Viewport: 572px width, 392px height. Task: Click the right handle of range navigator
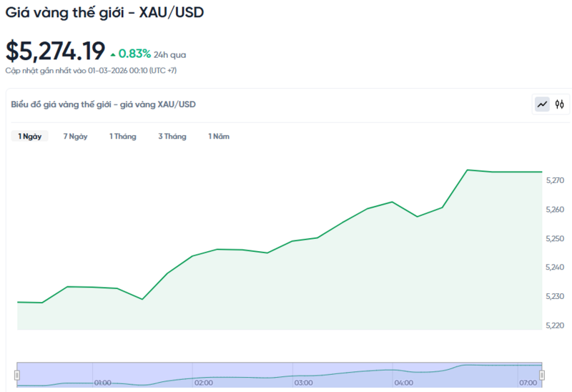tap(541, 375)
